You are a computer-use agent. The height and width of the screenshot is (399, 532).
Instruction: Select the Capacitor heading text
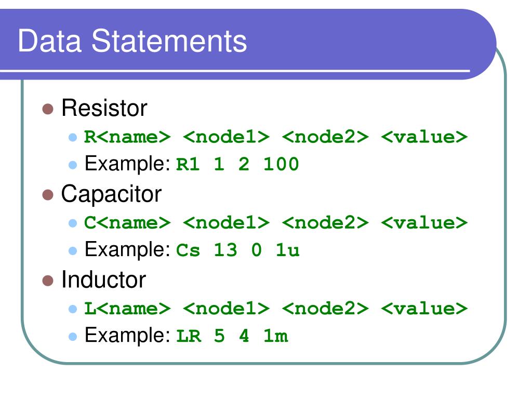pyautogui.click(x=111, y=194)
